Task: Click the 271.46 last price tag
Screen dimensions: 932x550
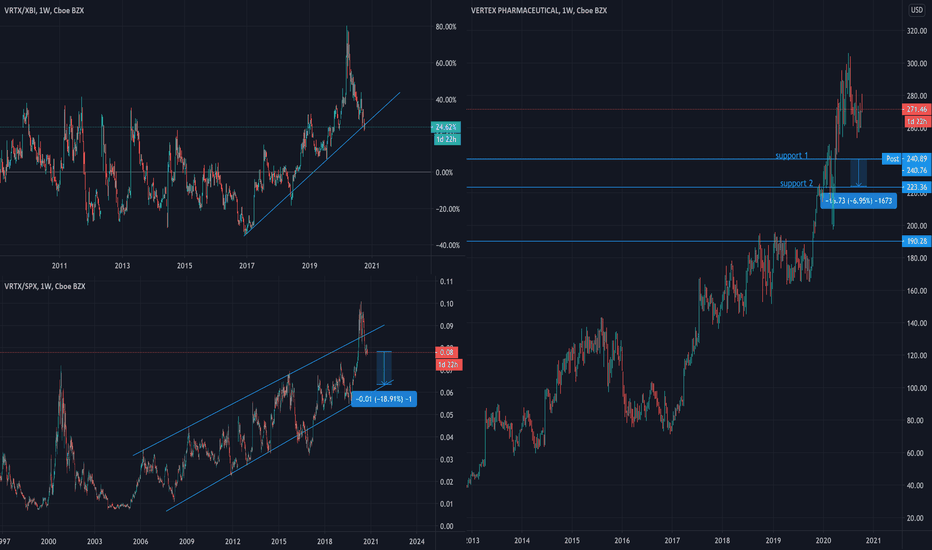Action: (916, 109)
